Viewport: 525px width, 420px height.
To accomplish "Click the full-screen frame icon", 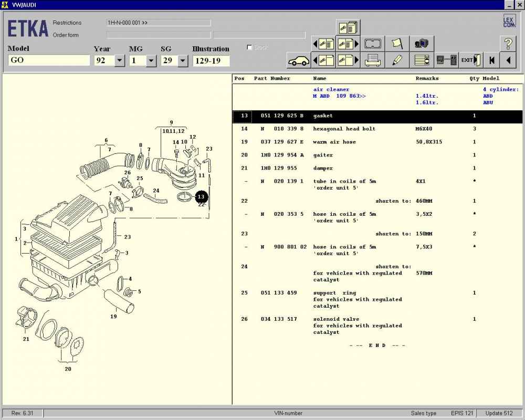I will point(373,44).
